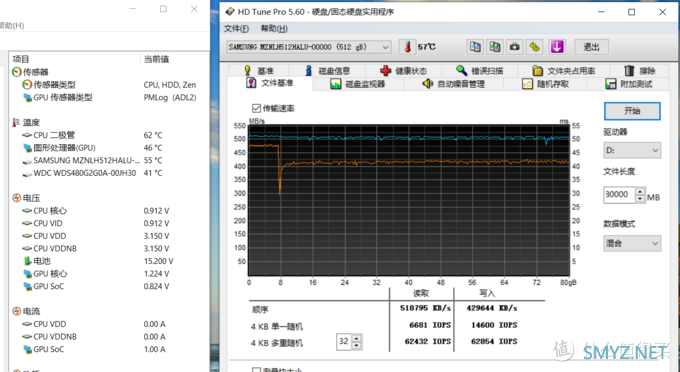Click icon beside CPU 二极管

click(x=27, y=135)
